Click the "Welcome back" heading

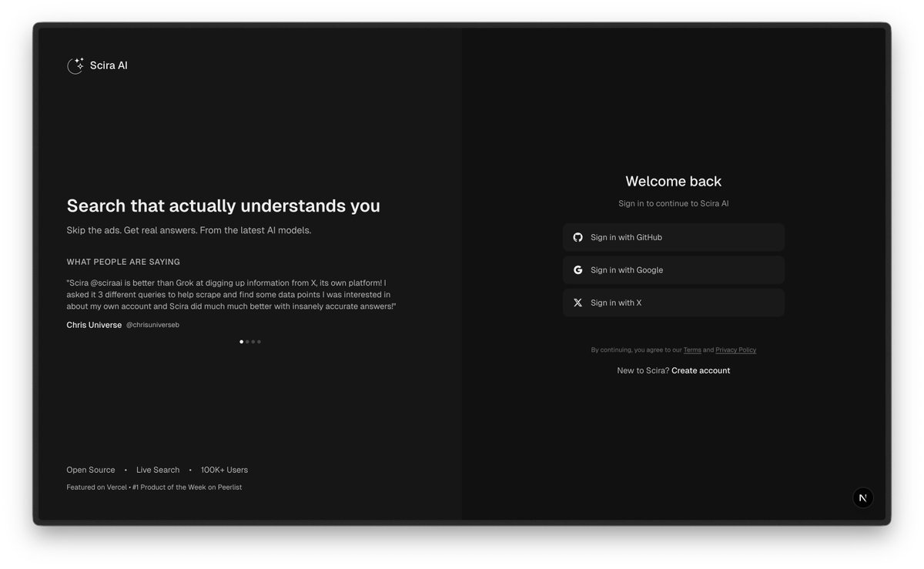click(674, 181)
